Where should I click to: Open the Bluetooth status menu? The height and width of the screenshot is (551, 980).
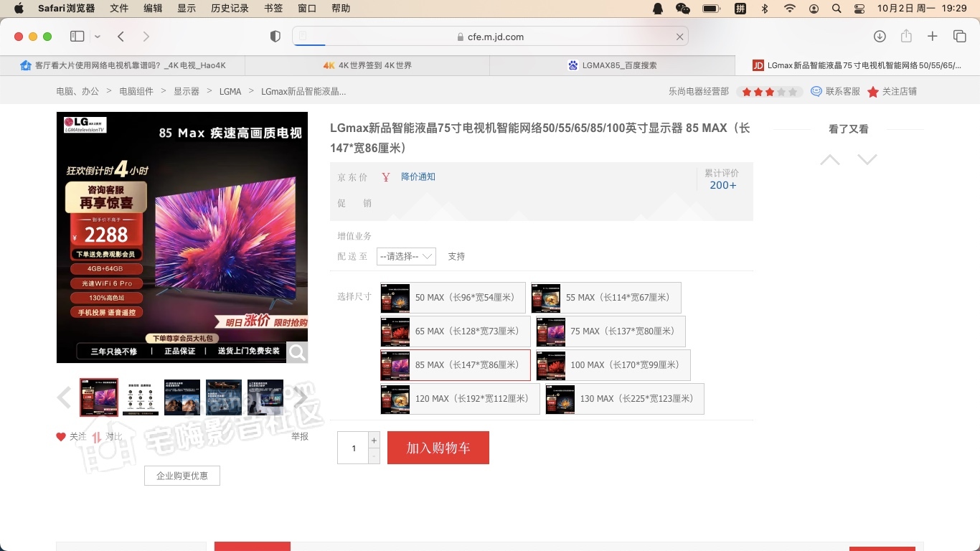pos(765,9)
